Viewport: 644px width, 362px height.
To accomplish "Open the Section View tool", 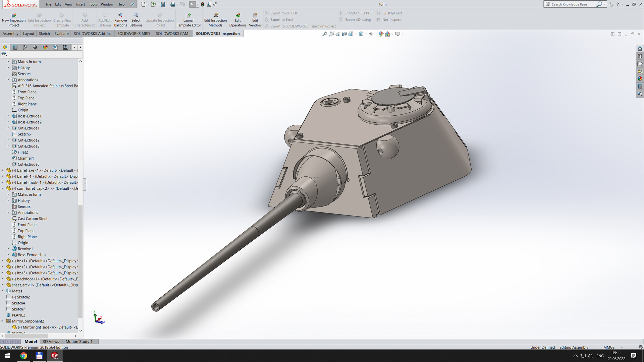I will pos(344,34).
